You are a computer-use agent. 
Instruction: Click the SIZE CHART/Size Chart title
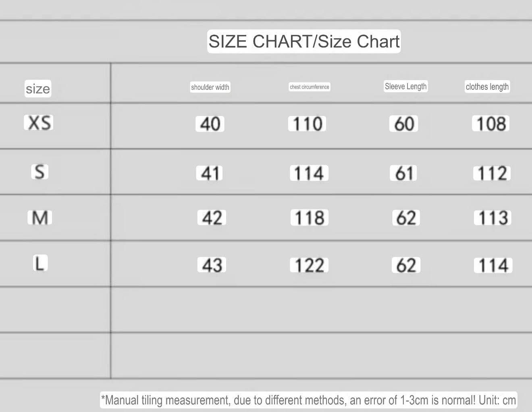(x=304, y=41)
